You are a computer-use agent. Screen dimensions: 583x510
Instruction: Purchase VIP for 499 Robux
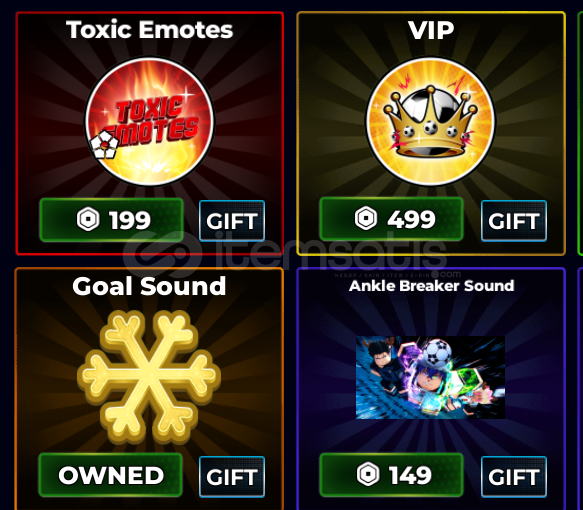coord(391,219)
